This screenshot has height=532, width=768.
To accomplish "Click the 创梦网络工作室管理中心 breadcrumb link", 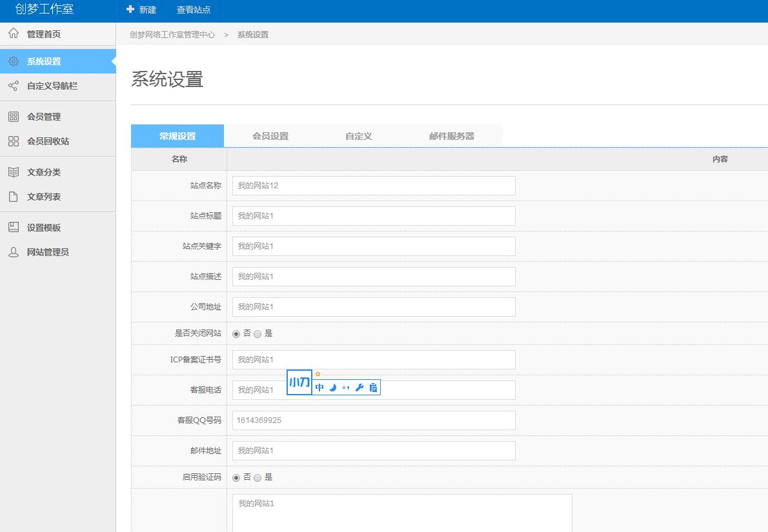I will [172, 35].
